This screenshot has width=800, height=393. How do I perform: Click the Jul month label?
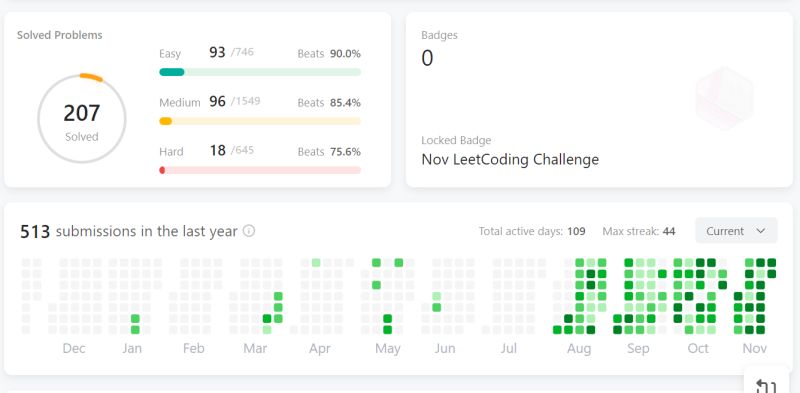coord(509,349)
